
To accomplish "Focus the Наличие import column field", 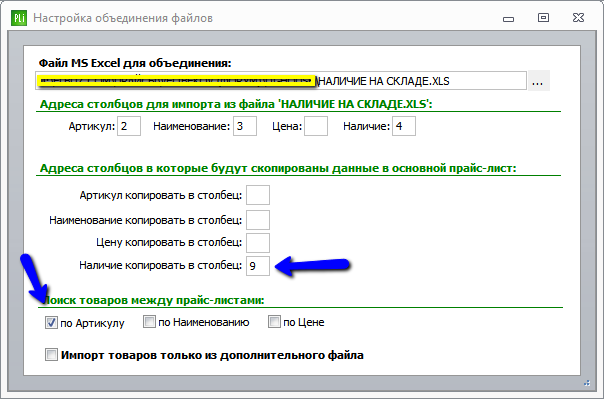I will coord(404,126).
